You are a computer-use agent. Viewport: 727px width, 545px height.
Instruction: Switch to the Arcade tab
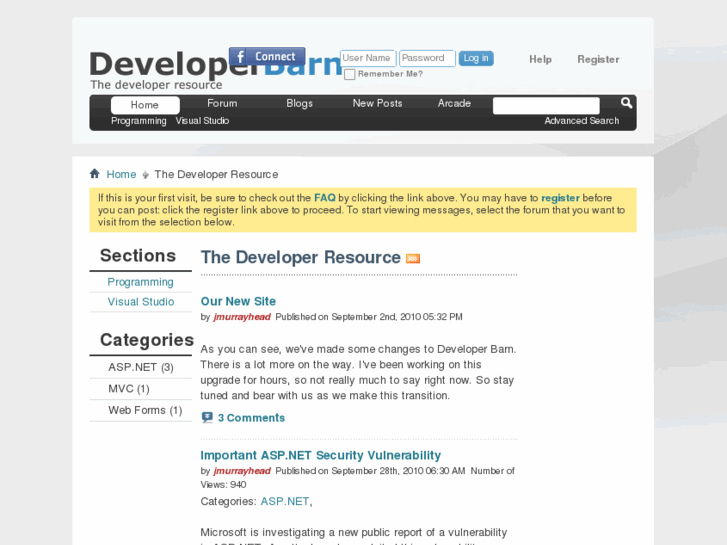(x=454, y=103)
